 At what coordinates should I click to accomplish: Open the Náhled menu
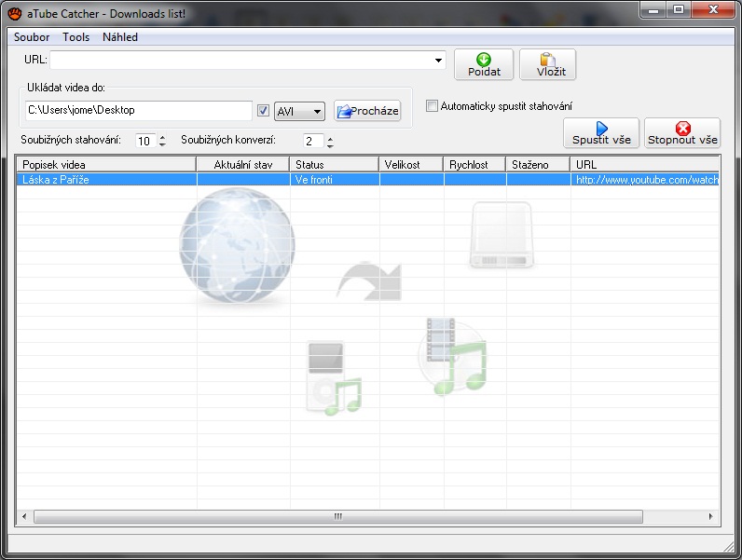pos(120,37)
